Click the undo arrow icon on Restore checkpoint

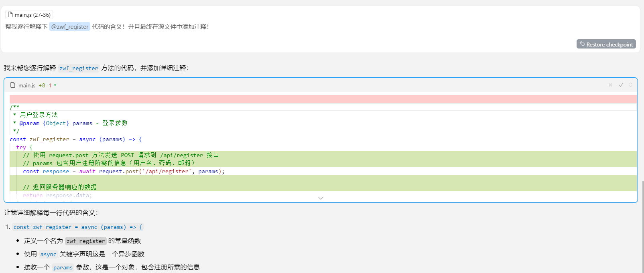[x=582, y=44]
